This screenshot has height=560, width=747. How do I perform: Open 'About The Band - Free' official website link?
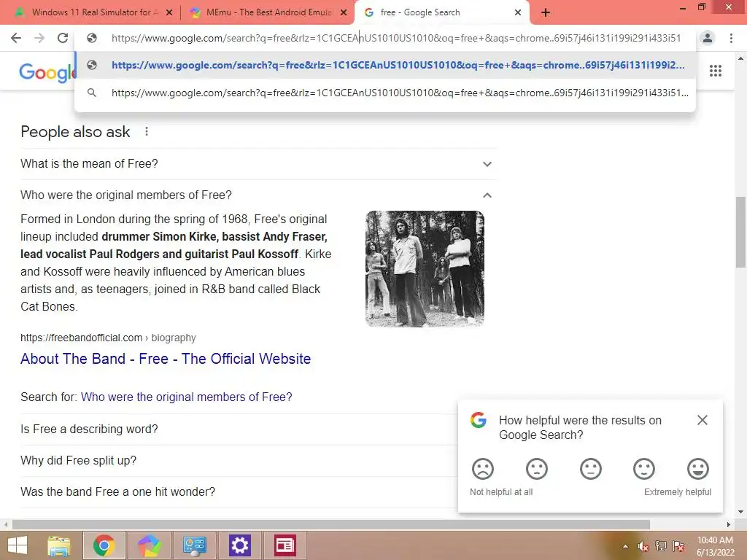(x=166, y=359)
